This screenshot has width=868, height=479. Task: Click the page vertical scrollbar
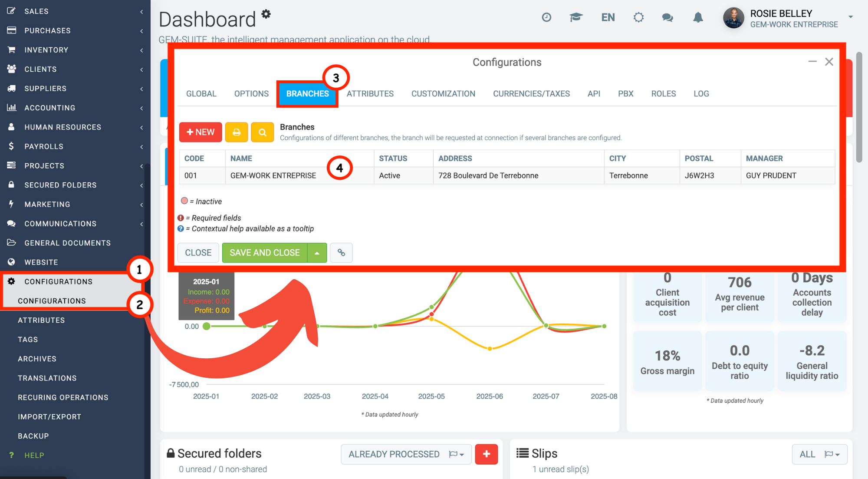[x=858, y=107]
